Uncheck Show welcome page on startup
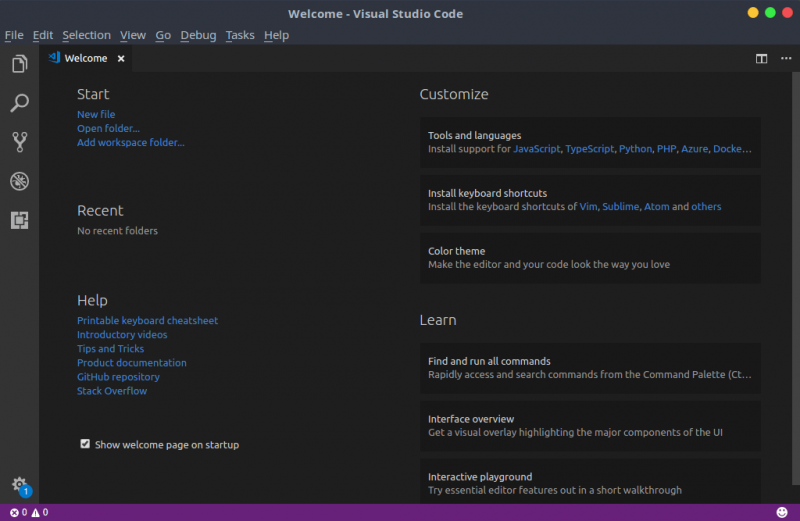The image size is (800, 521). 85,444
